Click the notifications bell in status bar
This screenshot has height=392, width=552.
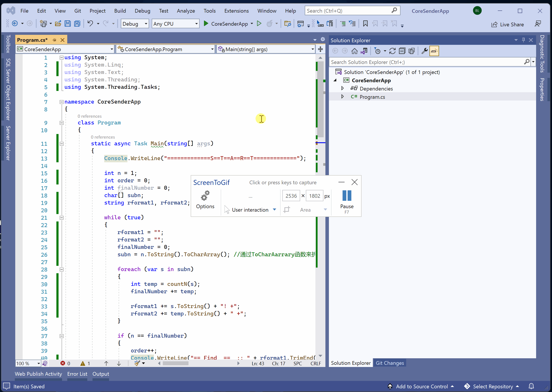[531, 386]
